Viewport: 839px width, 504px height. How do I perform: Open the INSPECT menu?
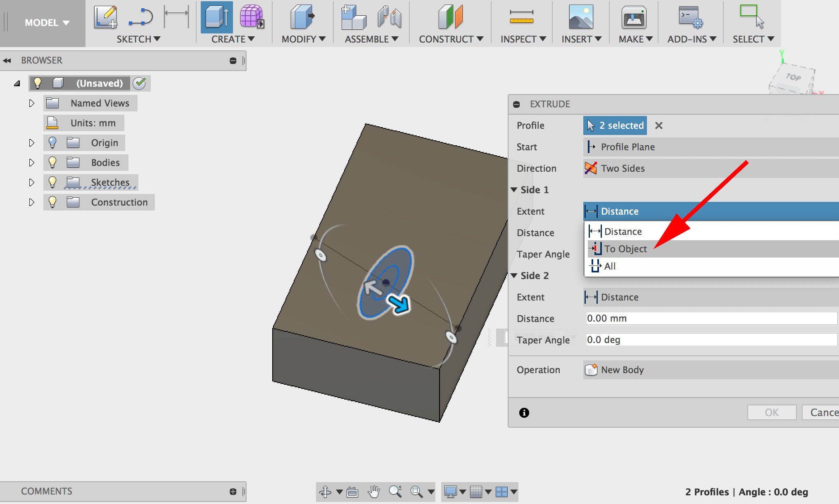523,39
